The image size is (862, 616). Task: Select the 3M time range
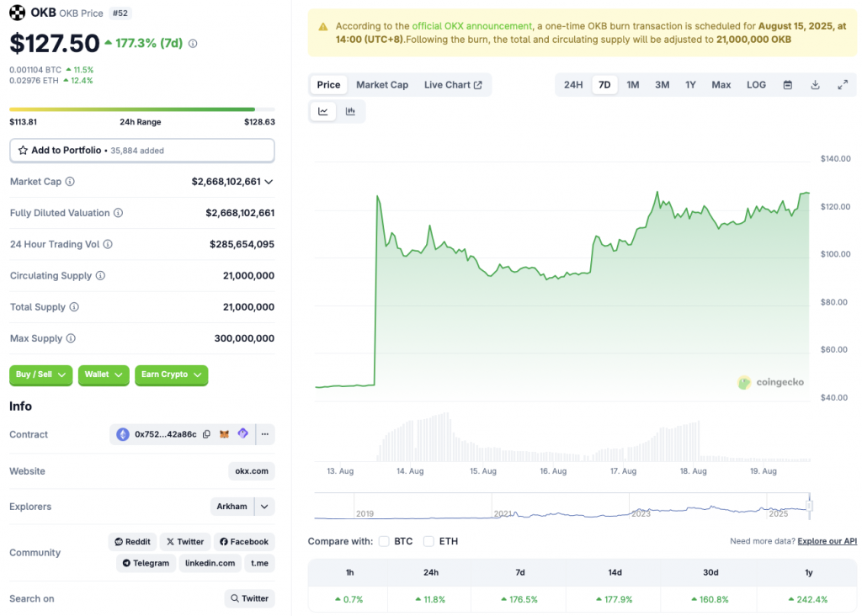[662, 85]
